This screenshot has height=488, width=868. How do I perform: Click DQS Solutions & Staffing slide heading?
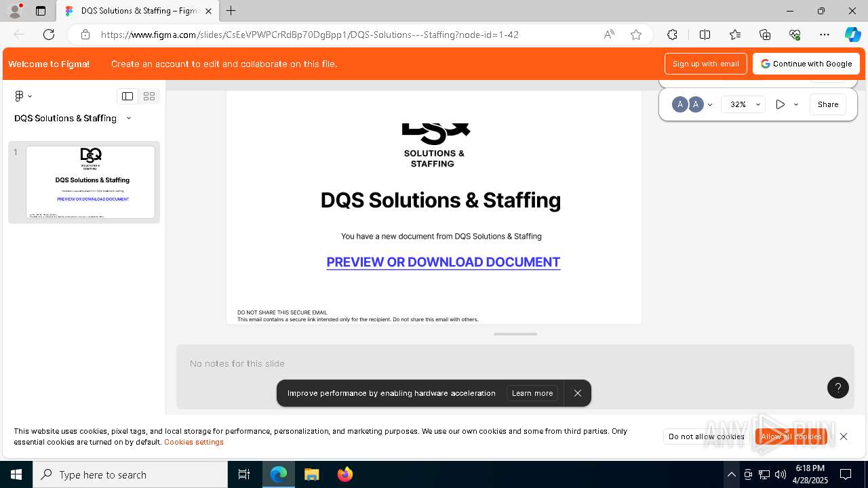point(441,200)
